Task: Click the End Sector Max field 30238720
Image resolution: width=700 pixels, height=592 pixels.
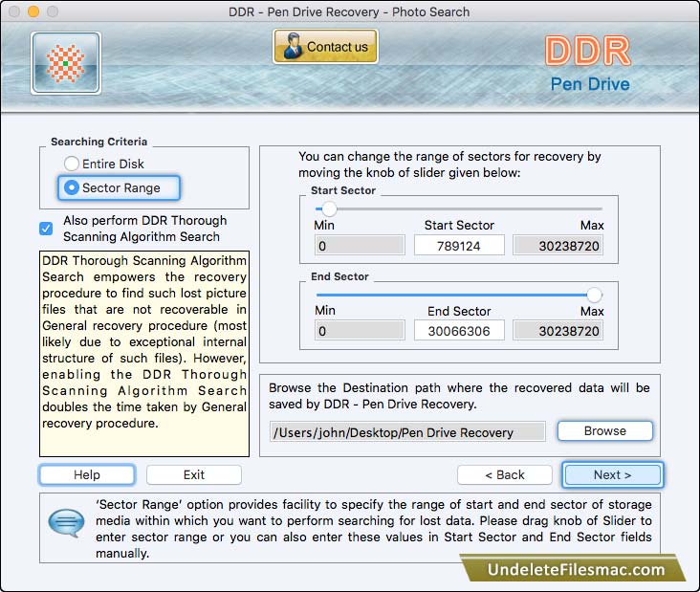Action: pos(558,331)
